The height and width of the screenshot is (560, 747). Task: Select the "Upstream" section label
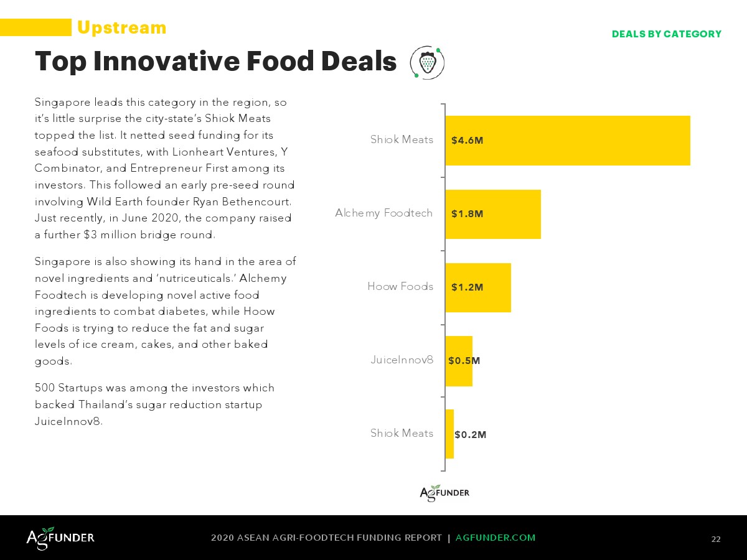click(x=122, y=28)
